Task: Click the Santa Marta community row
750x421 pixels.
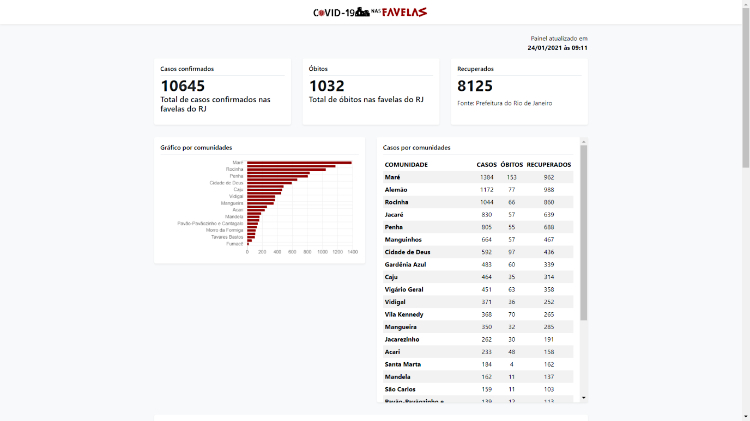Action: [x=478, y=364]
